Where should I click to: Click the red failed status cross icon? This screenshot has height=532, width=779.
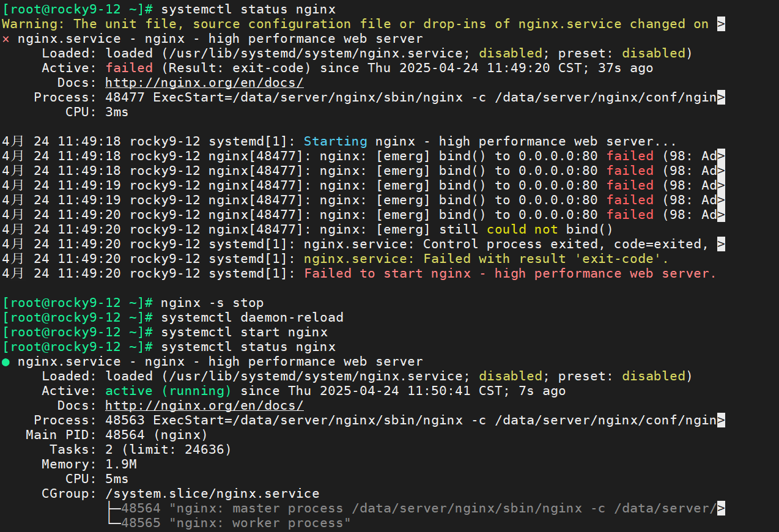point(6,39)
